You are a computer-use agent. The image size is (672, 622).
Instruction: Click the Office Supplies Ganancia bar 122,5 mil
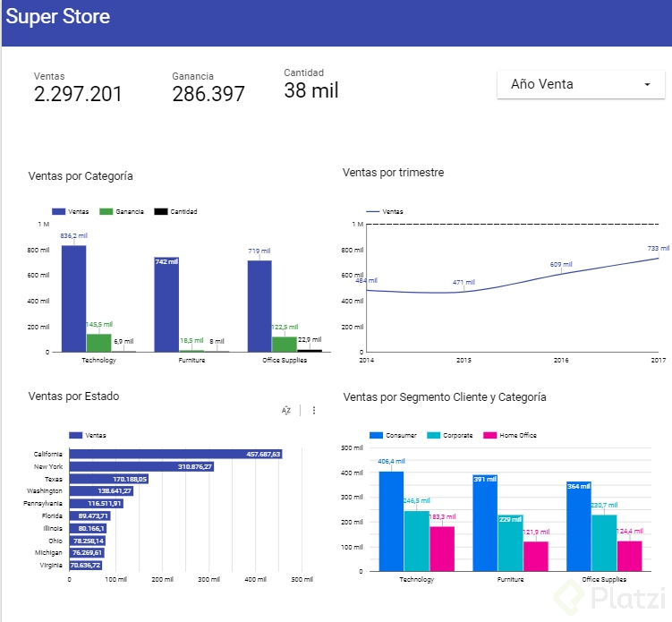tap(285, 345)
